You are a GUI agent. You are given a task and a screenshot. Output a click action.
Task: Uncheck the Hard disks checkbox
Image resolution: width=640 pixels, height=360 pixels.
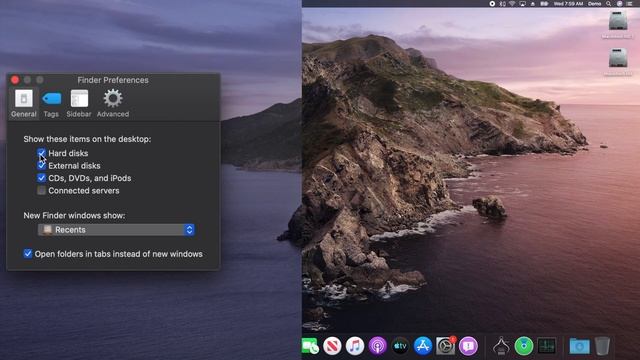coord(41,153)
